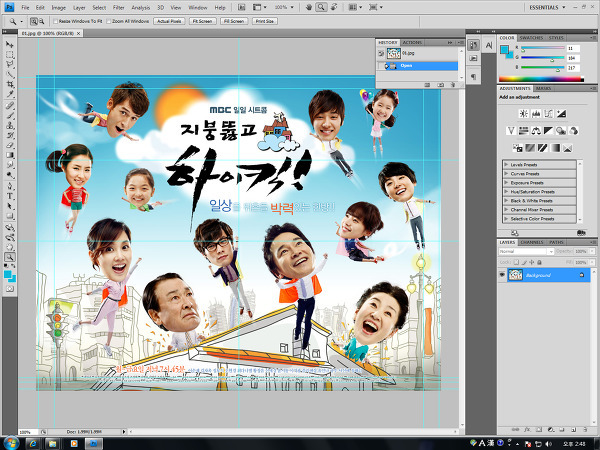Select the Eyedropper tool

click(10, 94)
